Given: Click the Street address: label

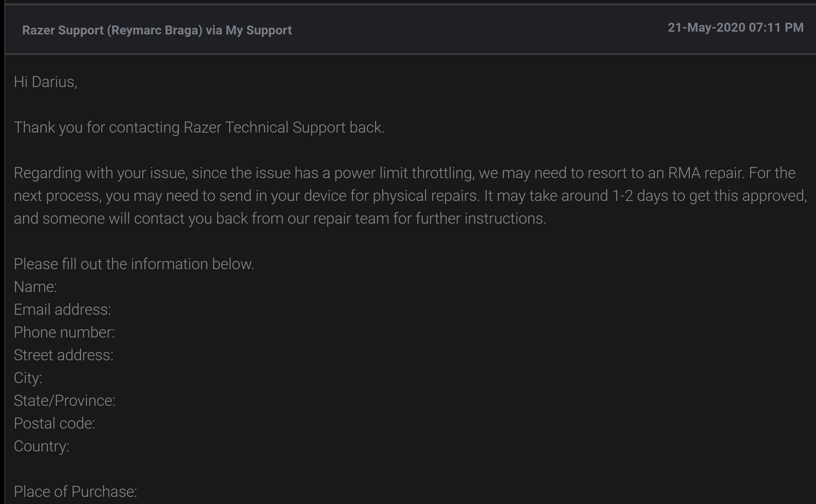Looking at the screenshot, I should (63, 355).
